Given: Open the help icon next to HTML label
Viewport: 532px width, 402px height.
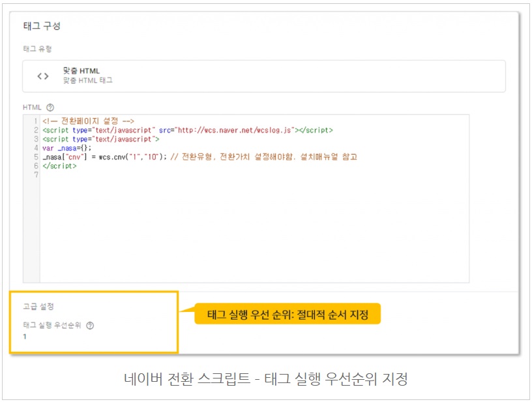Looking at the screenshot, I should [x=50, y=108].
